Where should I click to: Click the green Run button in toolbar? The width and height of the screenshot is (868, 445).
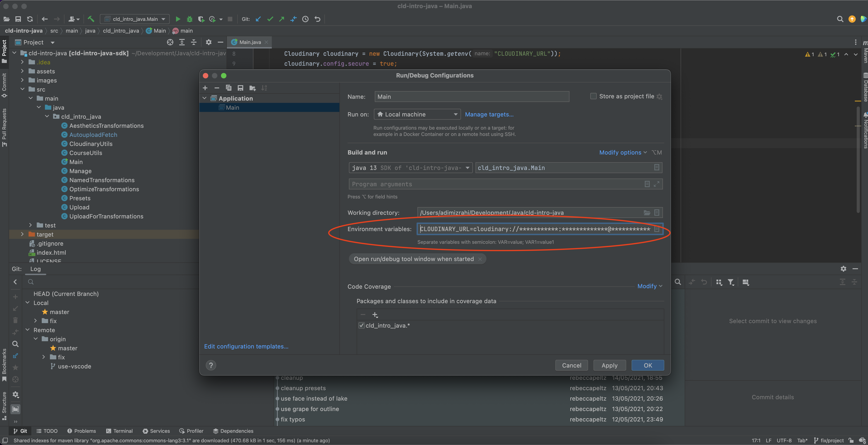(178, 19)
